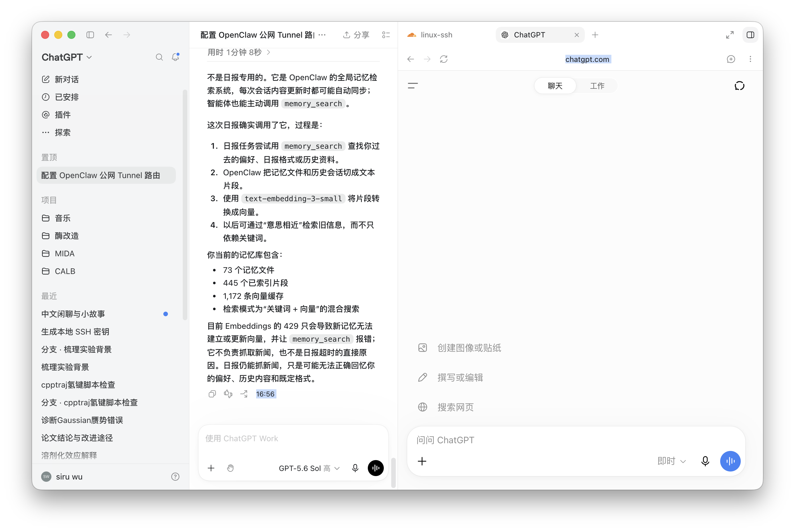795x532 pixels.
Task: Focus the 使用 ChatGPT Work input field
Action: pos(293,439)
